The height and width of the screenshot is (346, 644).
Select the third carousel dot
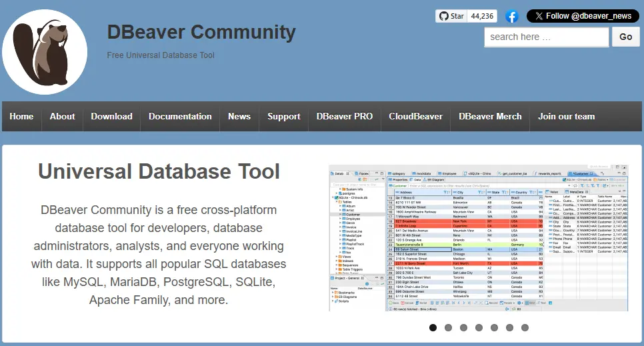coord(464,327)
